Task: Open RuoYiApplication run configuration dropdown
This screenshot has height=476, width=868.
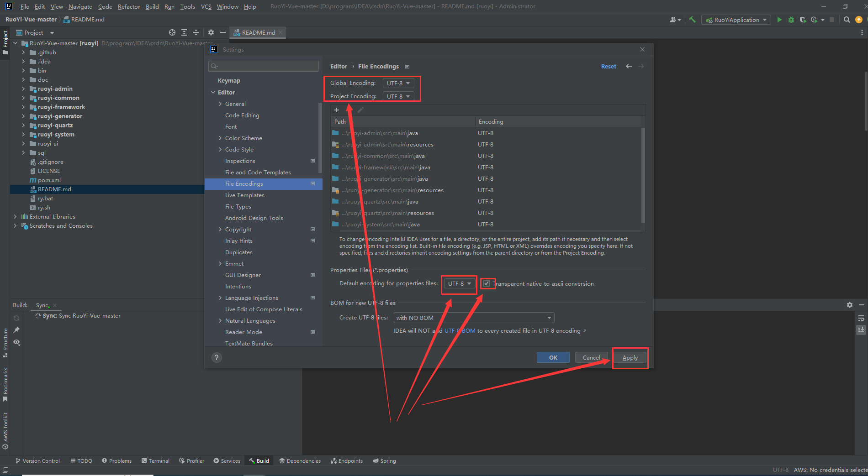Action: (736, 20)
